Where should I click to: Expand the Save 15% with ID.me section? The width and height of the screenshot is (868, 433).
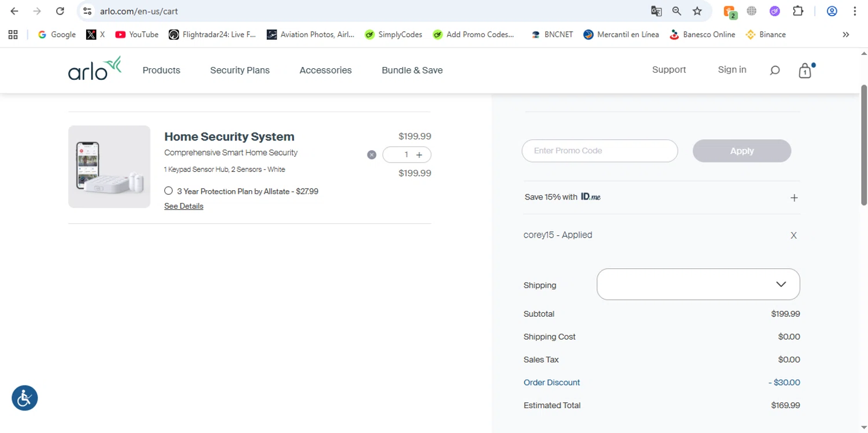pyautogui.click(x=794, y=198)
